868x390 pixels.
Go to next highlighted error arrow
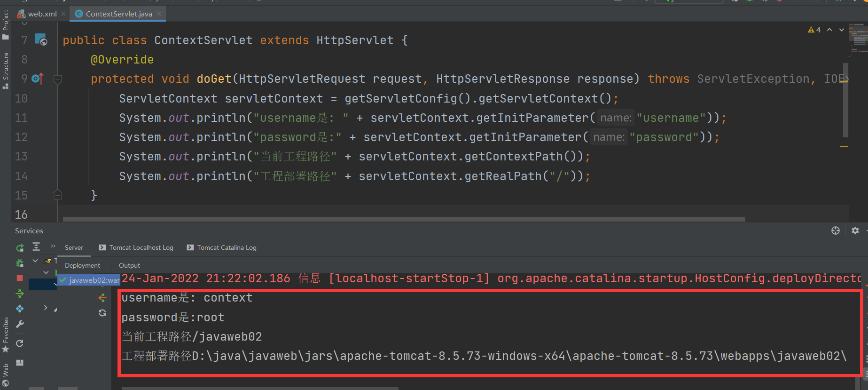[842, 30]
